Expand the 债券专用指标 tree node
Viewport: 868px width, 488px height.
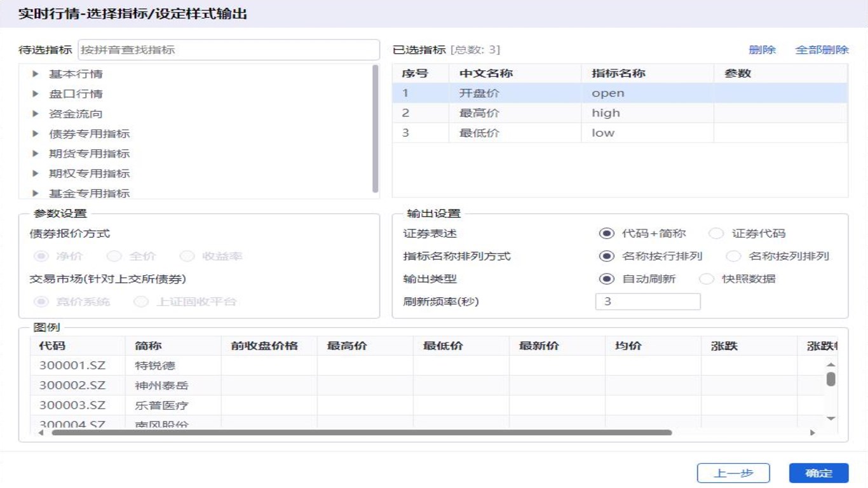coord(36,133)
